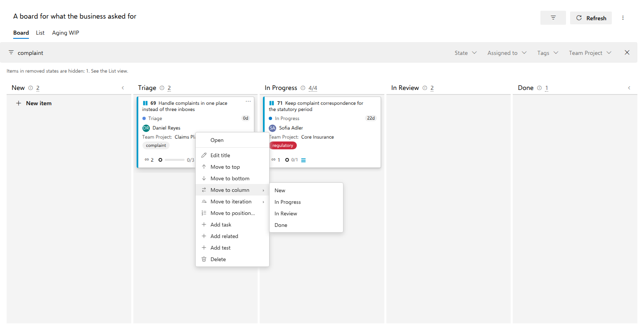Move card to New column

(306, 190)
